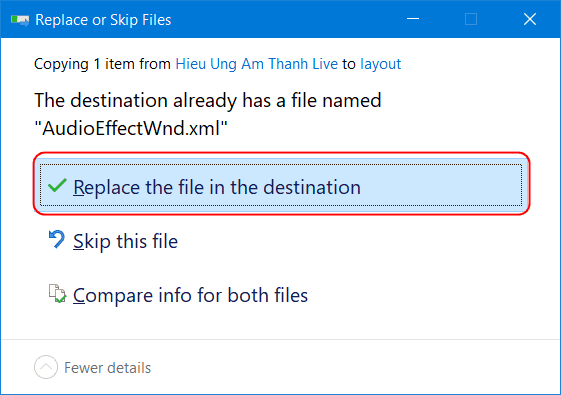Click the copy dialog title bar icon

click(20, 19)
